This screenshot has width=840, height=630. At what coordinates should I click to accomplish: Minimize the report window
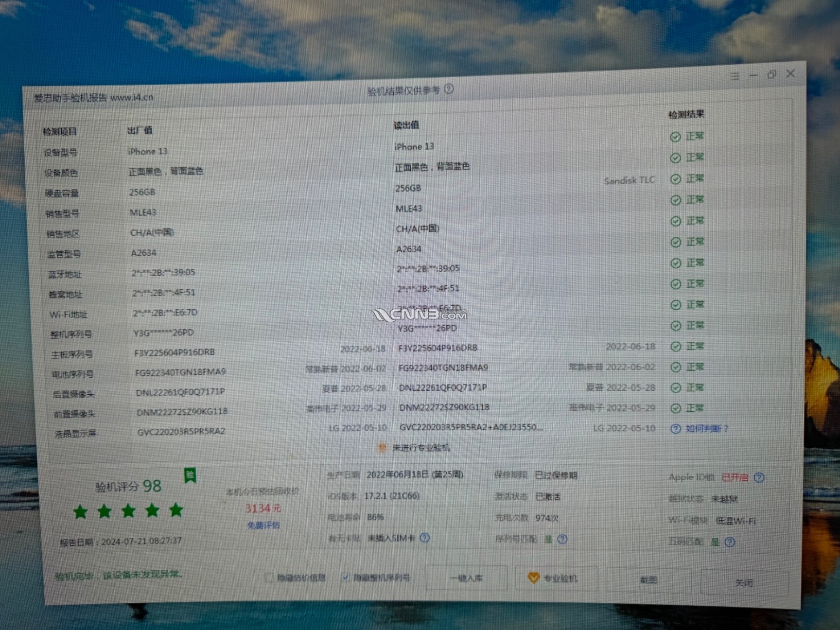point(753,76)
